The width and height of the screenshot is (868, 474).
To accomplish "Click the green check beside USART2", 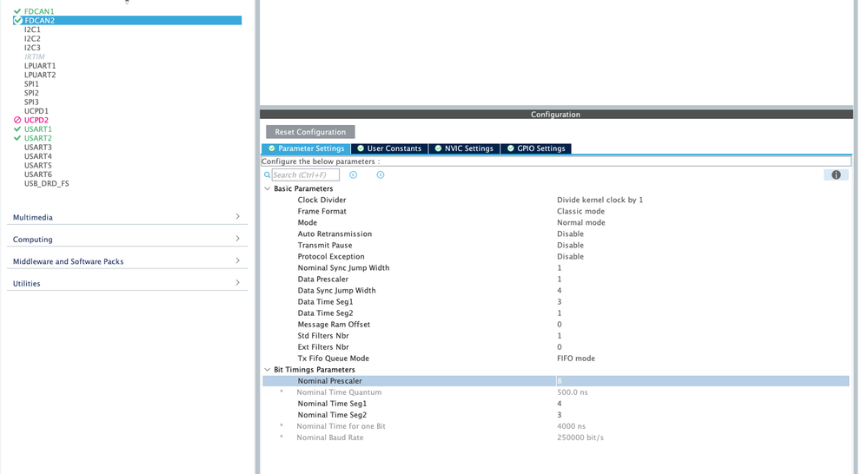I will click(17, 138).
